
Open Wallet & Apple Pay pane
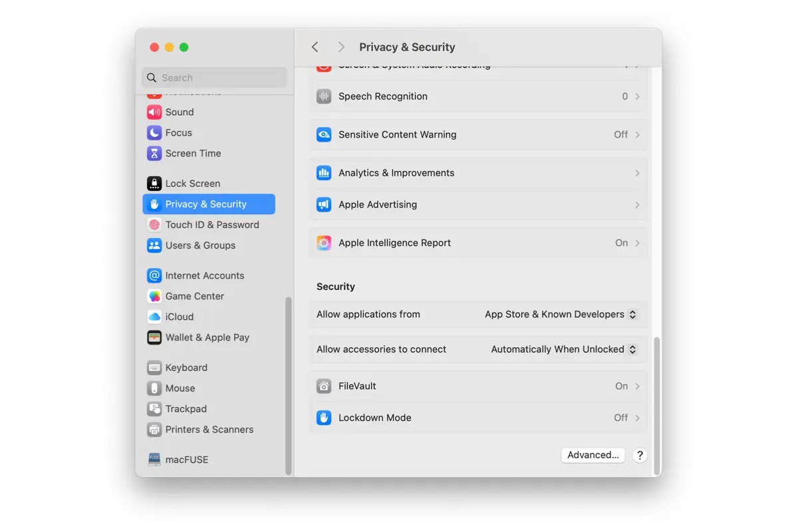pos(209,337)
